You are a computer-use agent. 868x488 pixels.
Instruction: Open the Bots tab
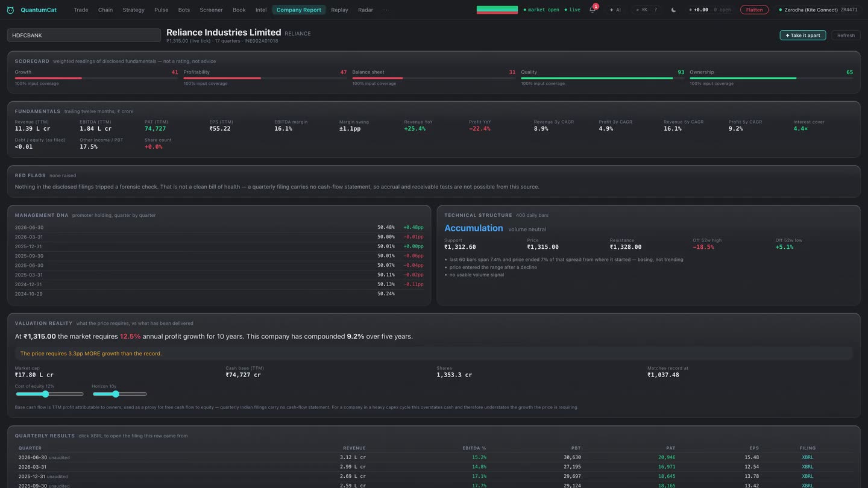(184, 10)
